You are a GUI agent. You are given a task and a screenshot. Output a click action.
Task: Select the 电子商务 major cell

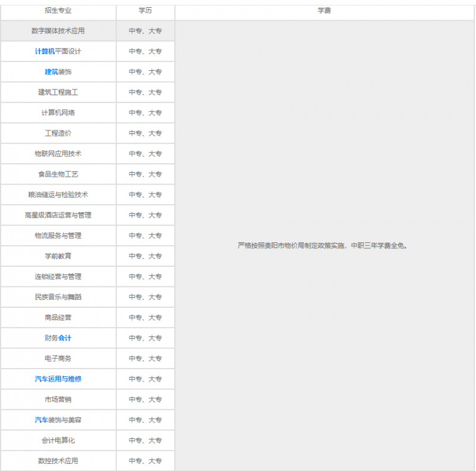(x=58, y=358)
